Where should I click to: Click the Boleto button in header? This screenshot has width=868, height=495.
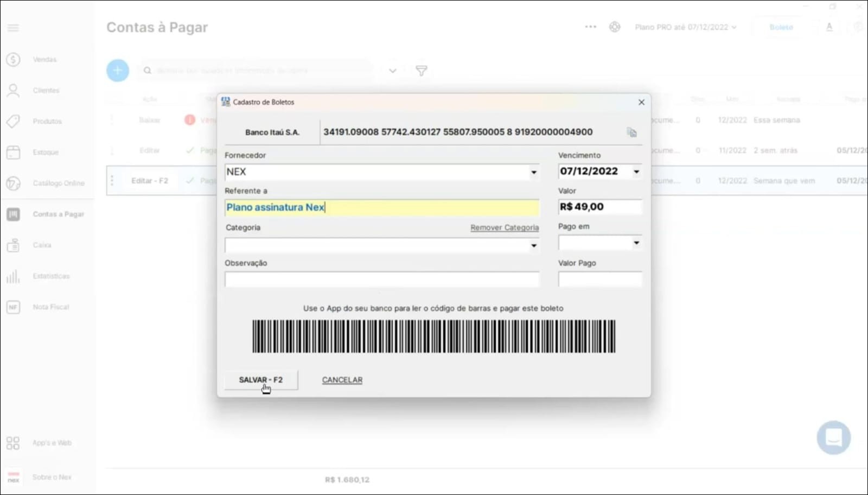[781, 27]
